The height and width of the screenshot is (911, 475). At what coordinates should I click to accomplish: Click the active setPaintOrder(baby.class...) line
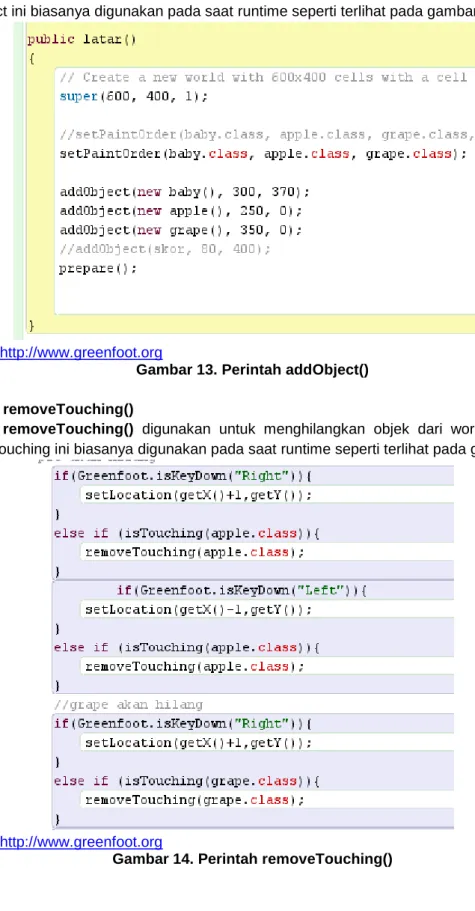coord(263,154)
